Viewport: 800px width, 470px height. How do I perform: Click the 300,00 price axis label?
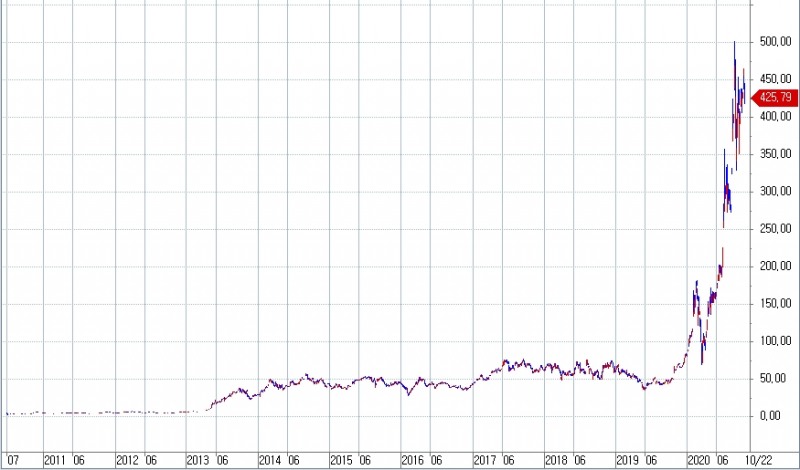click(775, 192)
